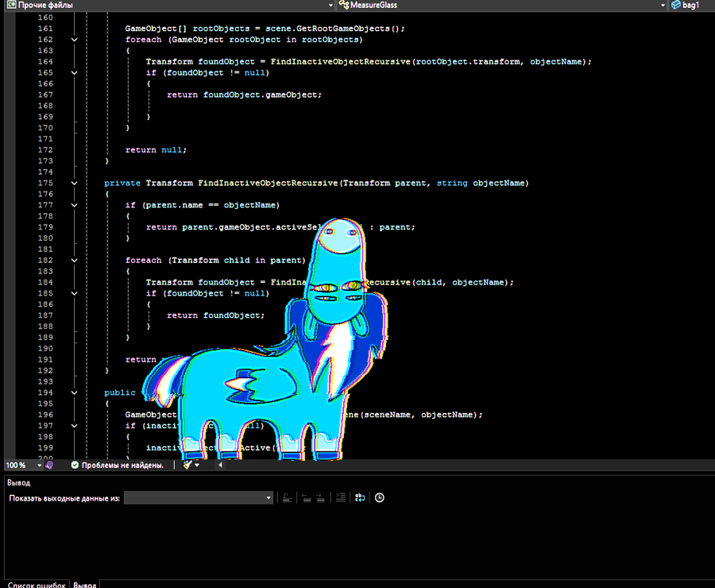Collapse the if block at line 185
Screen dimensions: 715x588
pyautogui.click(x=75, y=294)
